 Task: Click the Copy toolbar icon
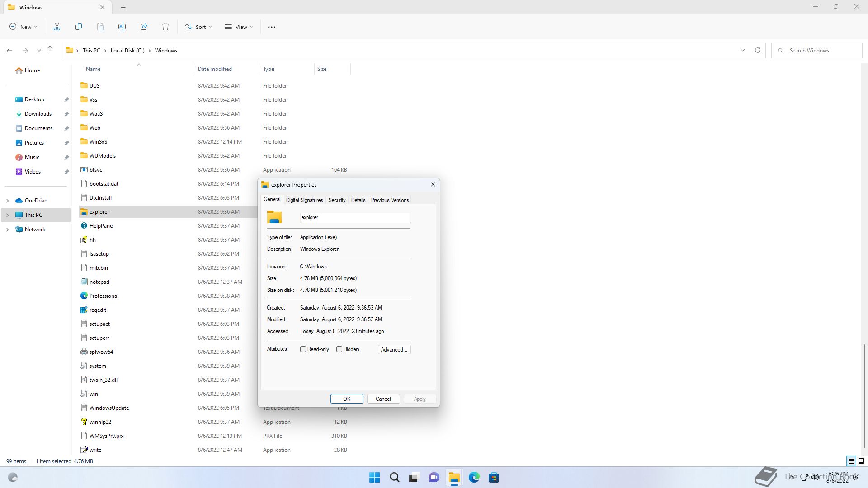click(79, 27)
